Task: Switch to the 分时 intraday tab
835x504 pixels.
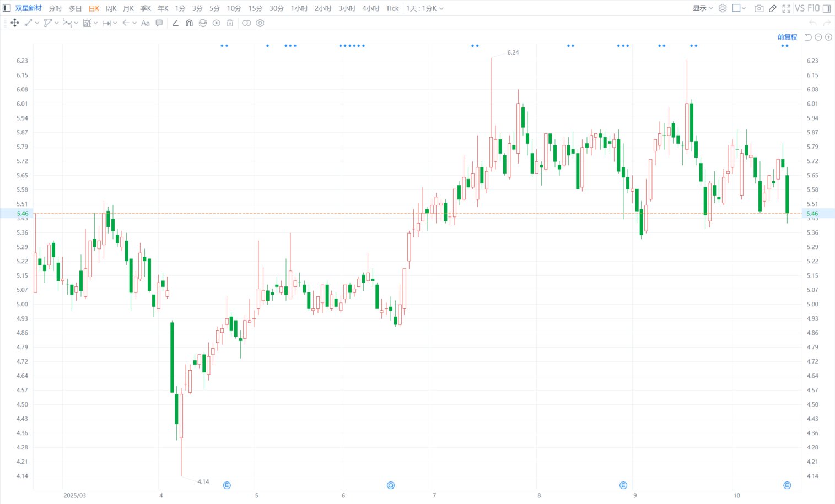Action: tap(55, 8)
